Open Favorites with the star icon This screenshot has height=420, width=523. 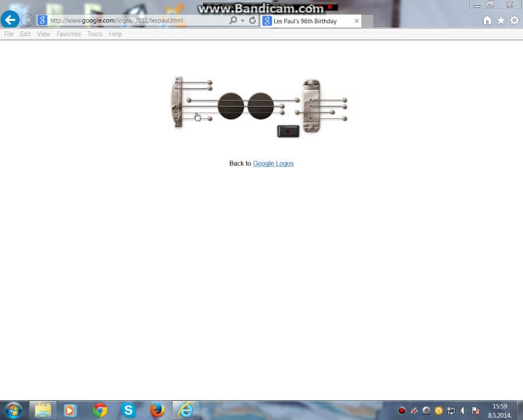click(501, 20)
